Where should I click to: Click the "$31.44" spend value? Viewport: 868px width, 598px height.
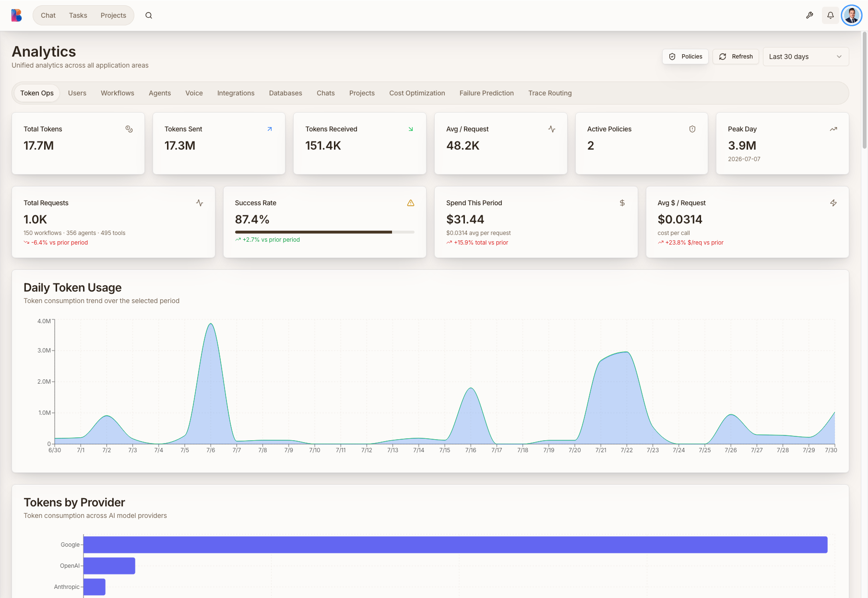click(x=465, y=220)
